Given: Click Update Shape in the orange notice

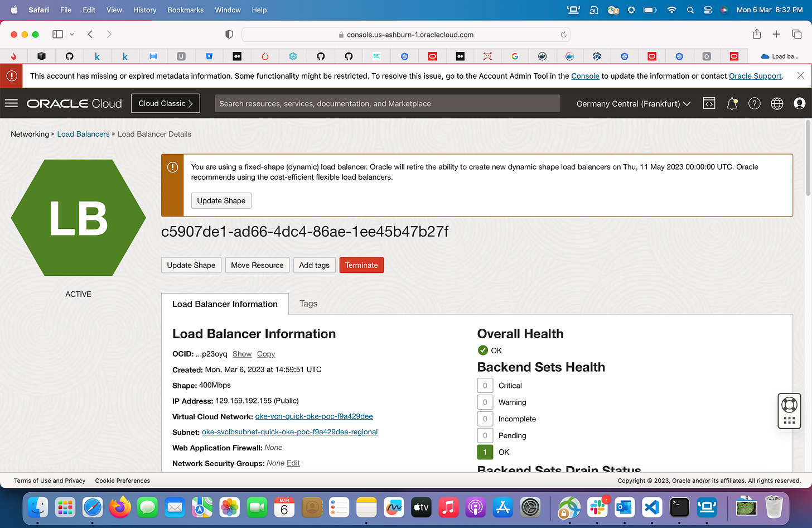Looking at the screenshot, I should point(221,200).
